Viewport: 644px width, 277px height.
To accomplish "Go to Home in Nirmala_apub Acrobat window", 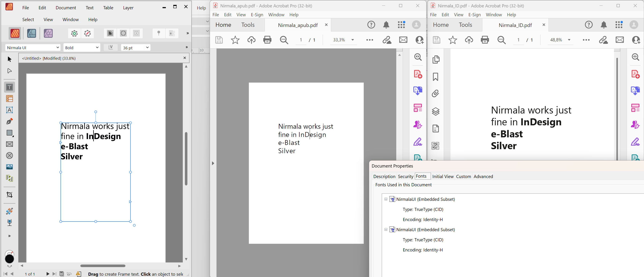I will coord(223,25).
